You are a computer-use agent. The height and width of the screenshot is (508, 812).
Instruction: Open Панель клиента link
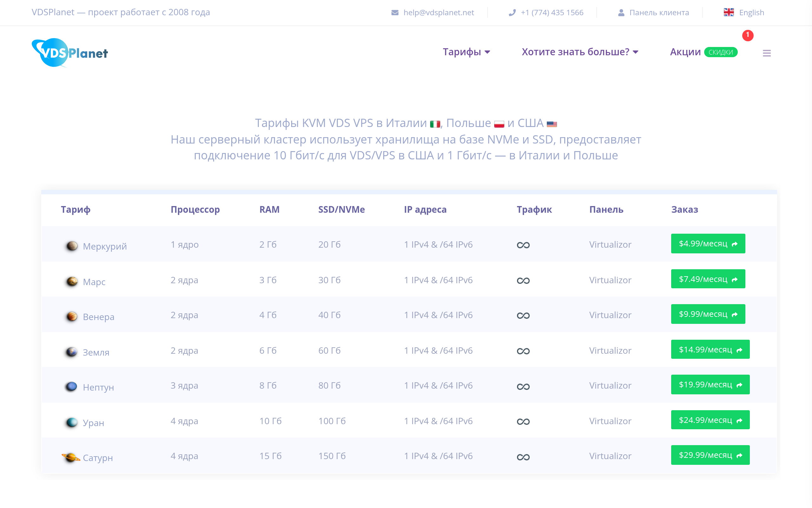[659, 12]
